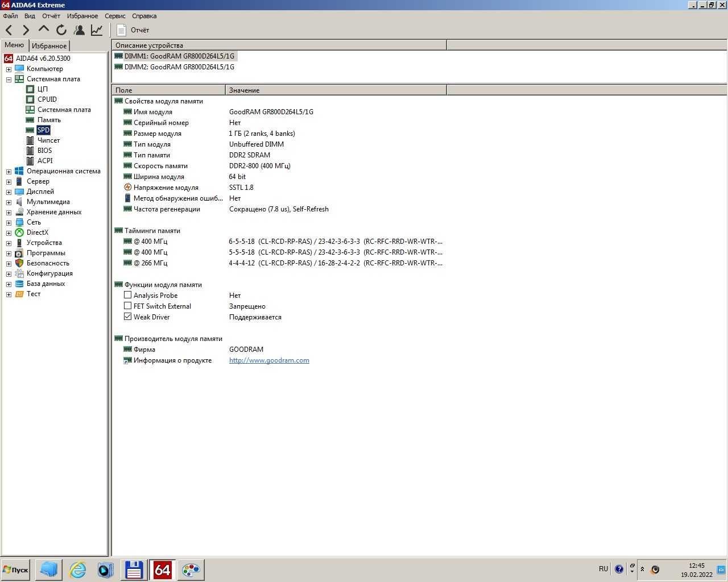Select the Чипсет tree item

click(x=48, y=140)
